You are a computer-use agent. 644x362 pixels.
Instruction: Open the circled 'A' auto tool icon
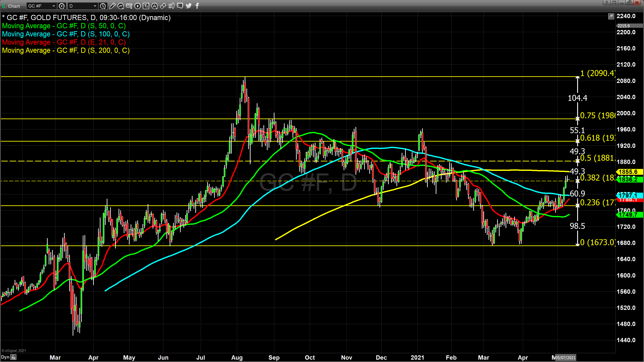pos(155,6)
